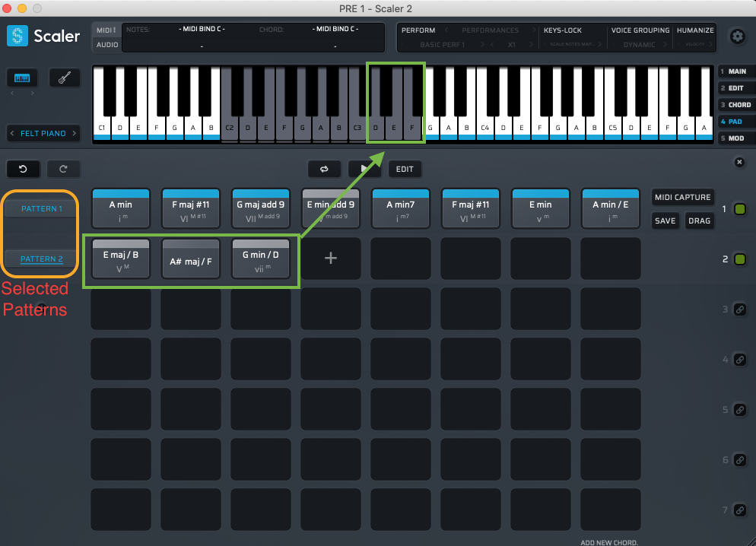Open the FELT PIANO instrument selector
The width and height of the screenshot is (756, 546).
tap(43, 134)
